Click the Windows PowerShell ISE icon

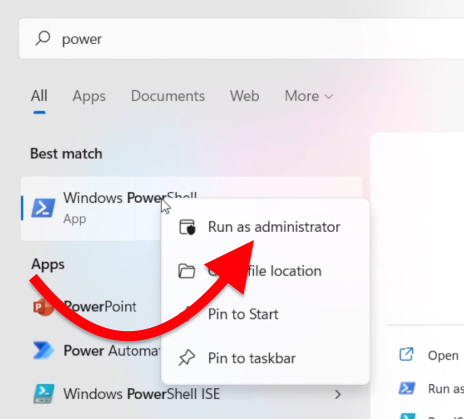pyautogui.click(x=44, y=394)
